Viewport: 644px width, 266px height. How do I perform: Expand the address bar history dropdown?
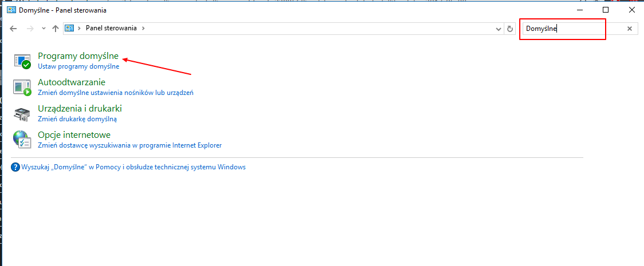point(498,29)
